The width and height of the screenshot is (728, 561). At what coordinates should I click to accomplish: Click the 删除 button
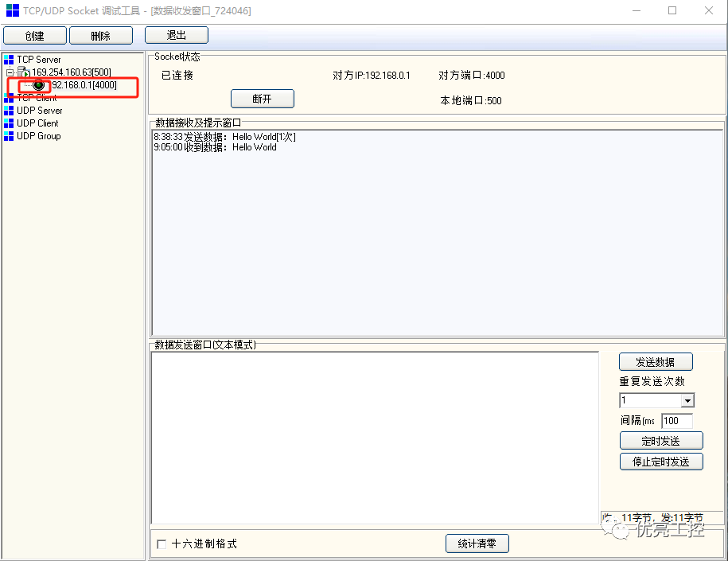point(101,36)
